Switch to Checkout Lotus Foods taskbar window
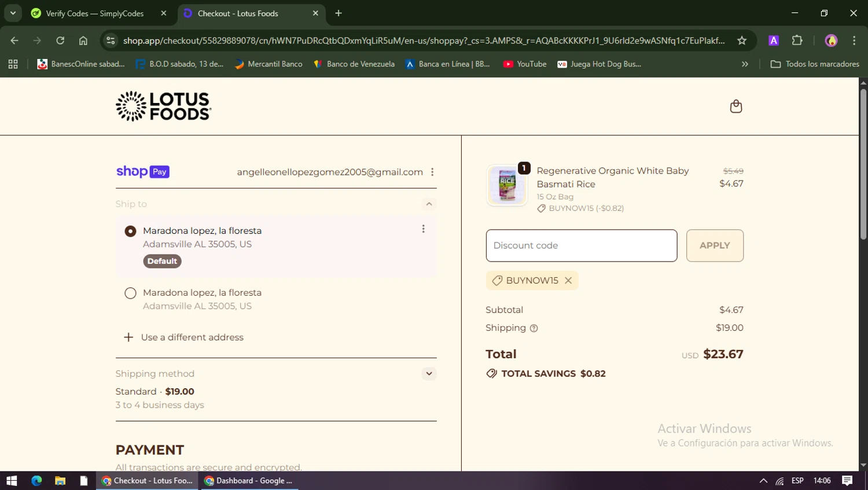This screenshot has width=868, height=490. pyautogui.click(x=147, y=481)
